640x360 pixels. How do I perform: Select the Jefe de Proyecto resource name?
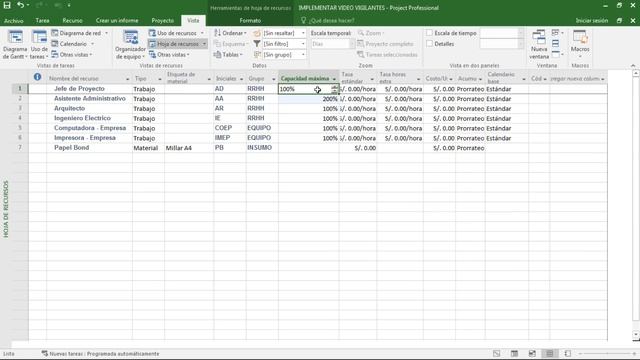[79, 89]
